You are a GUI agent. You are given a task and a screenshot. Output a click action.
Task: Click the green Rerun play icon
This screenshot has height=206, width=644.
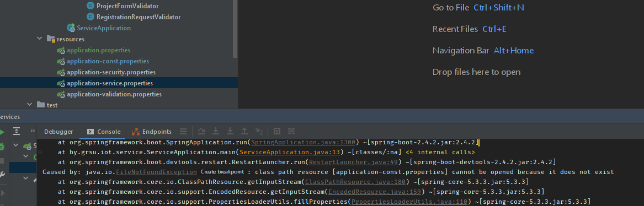click(x=2, y=132)
